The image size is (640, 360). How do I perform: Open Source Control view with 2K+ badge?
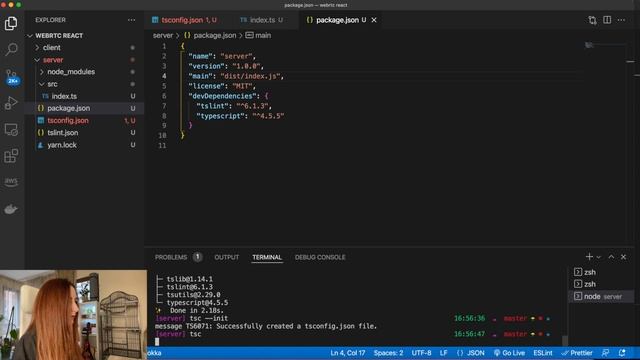[x=11, y=76]
